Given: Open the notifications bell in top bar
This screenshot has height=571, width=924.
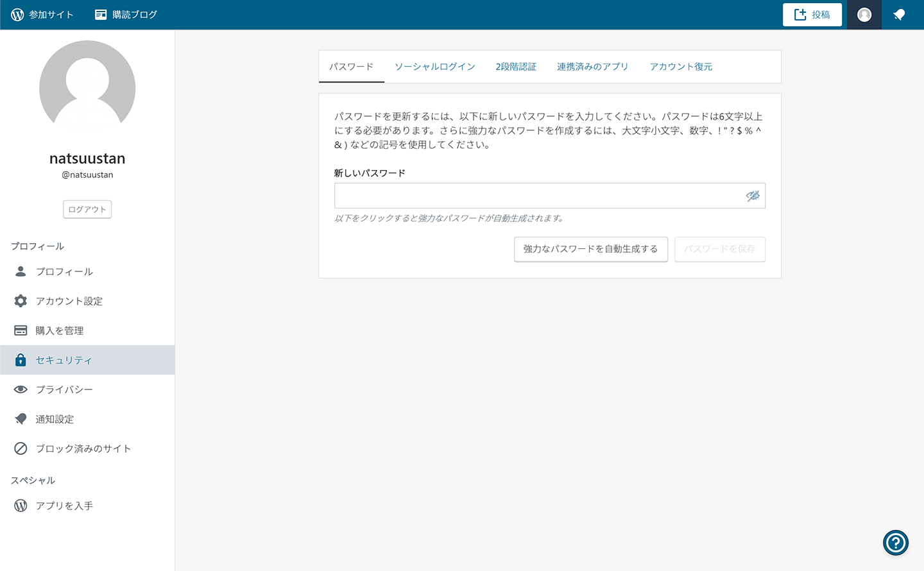Looking at the screenshot, I should click(x=899, y=14).
